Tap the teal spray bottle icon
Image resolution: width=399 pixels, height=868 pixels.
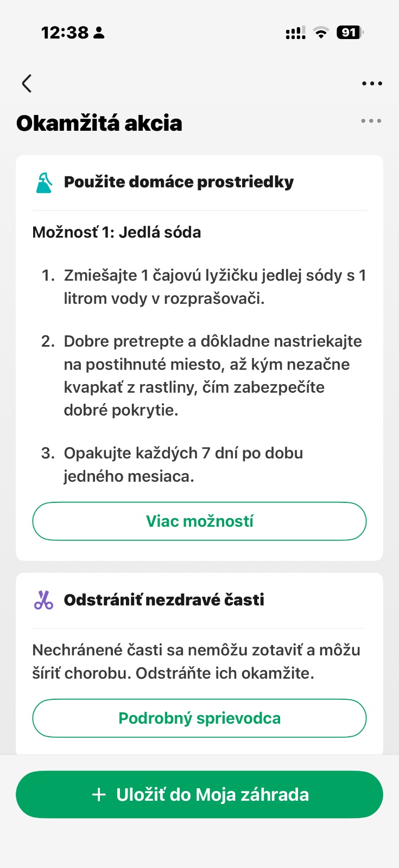point(44,183)
